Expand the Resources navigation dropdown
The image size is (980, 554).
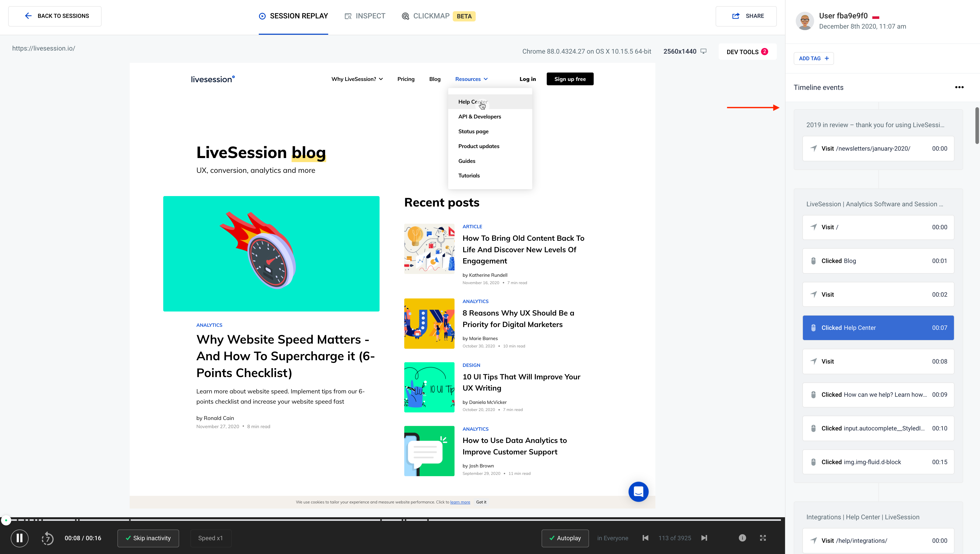471,79
